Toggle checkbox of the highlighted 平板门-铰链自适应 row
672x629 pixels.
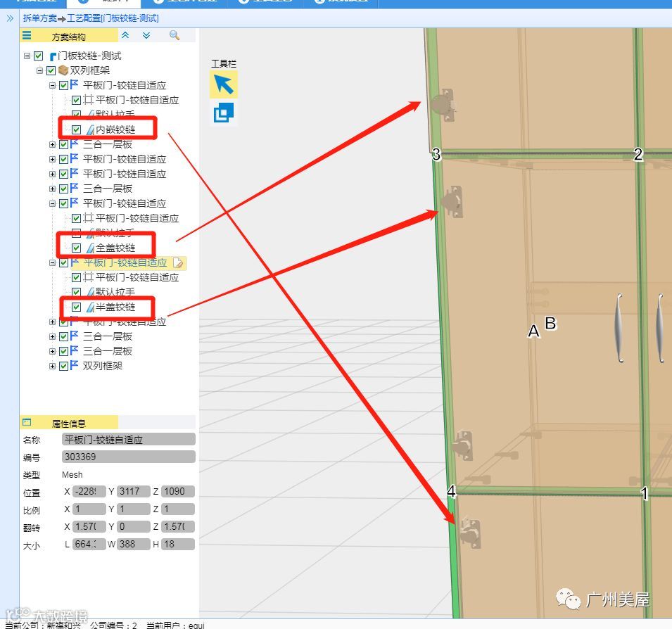63,262
